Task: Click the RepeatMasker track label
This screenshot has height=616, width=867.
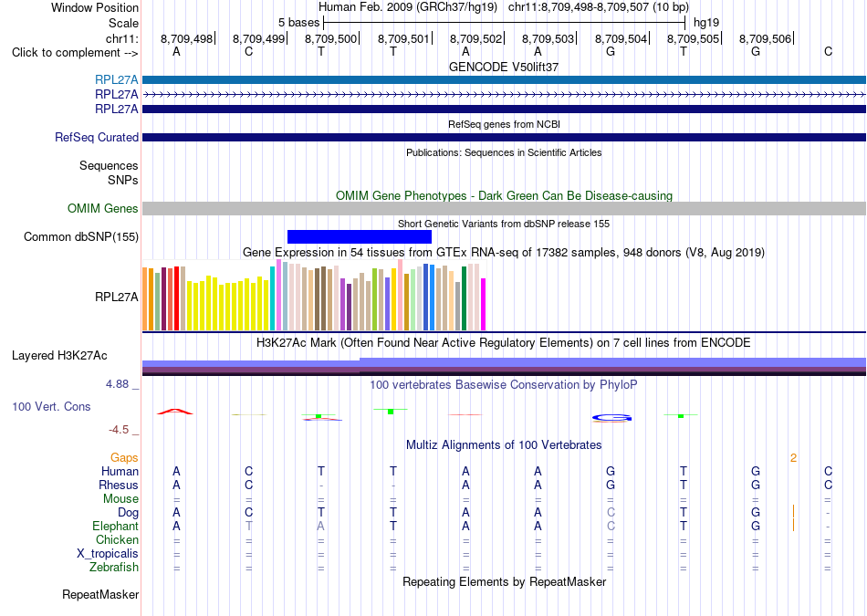Action: pos(100,594)
